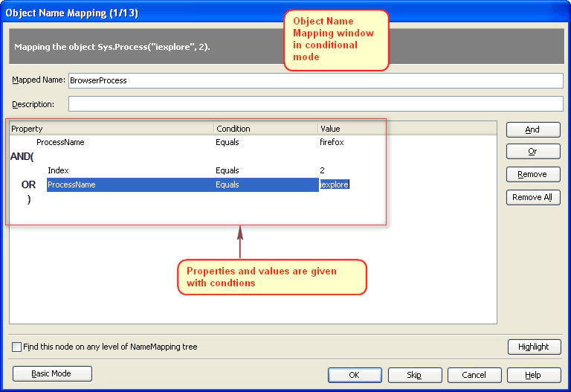This screenshot has width=571, height=392.
Task: Cancel the Object Name Mapping dialog
Action: click(474, 375)
